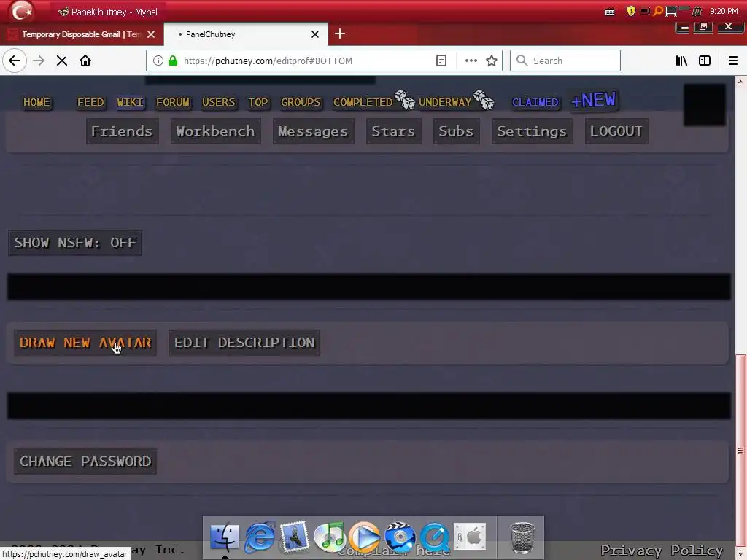Go to the browser home page

[85, 61]
